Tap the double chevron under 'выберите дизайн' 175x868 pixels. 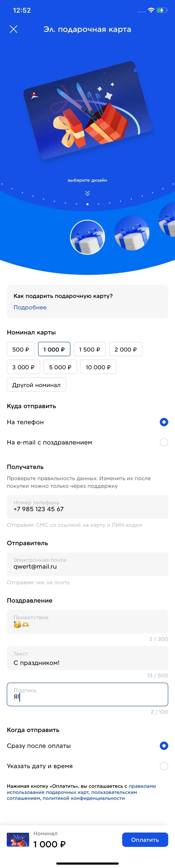click(x=87, y=193)
